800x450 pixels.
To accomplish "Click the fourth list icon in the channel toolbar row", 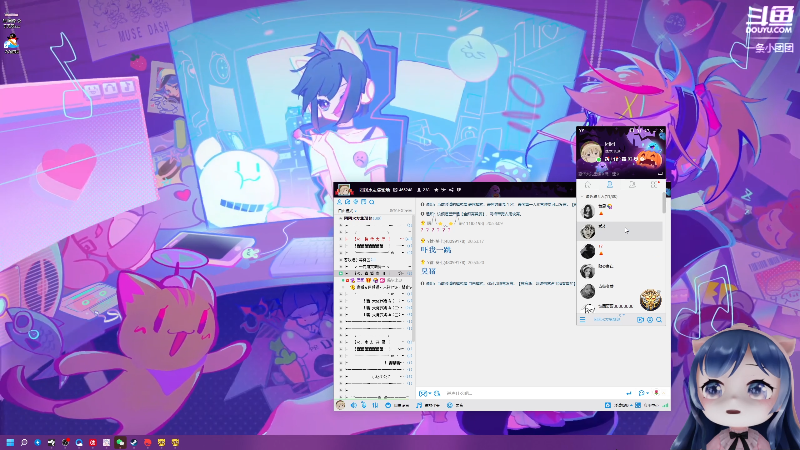I will point(363,202).
